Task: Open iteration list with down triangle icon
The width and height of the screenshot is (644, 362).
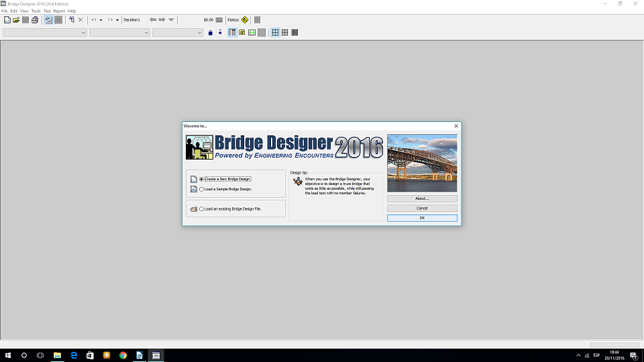Action: [x=171, y=19]
